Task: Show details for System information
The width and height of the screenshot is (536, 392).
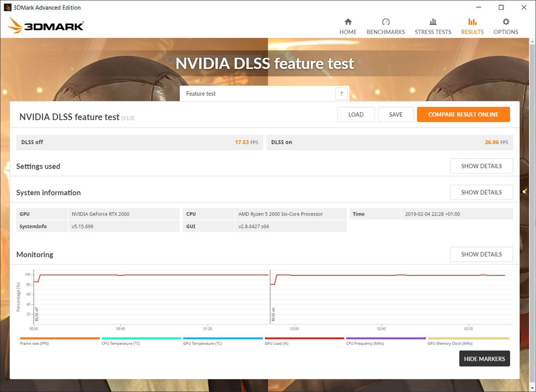Action: coord(481,192)
